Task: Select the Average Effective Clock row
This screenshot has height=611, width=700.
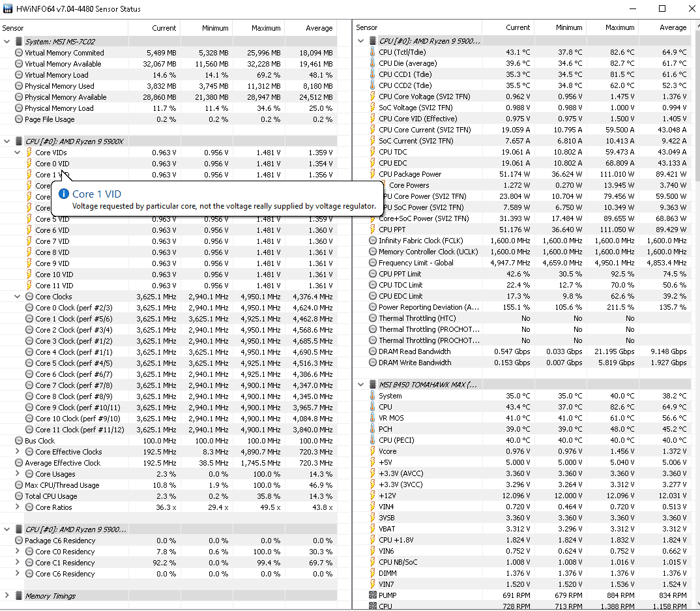Action: 168,463
